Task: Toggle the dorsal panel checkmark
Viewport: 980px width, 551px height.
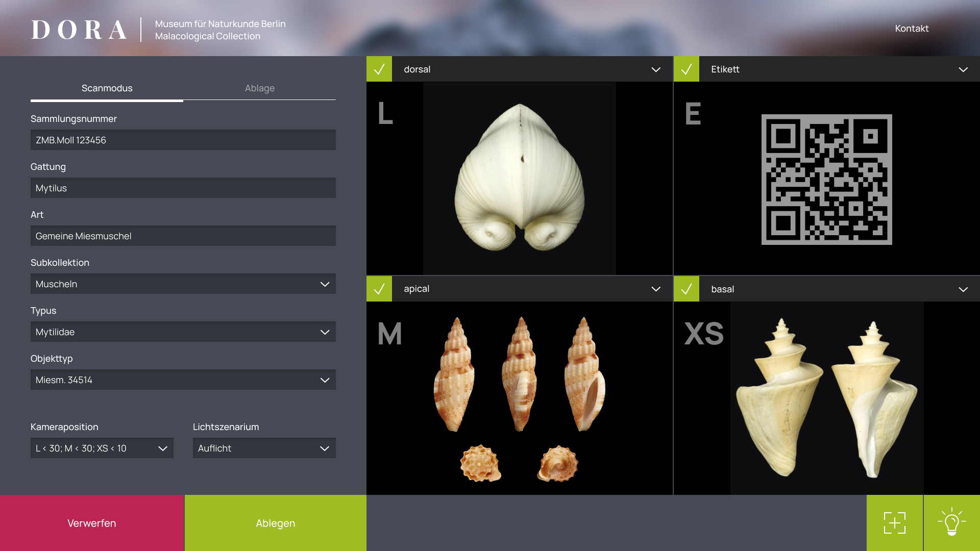Action: (x=379, y=69)
